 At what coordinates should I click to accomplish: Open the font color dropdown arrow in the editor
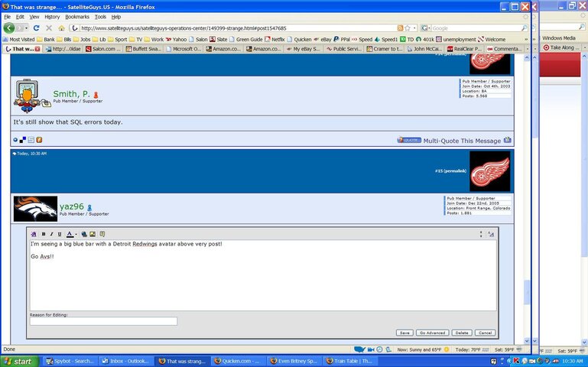coord(76,235)
